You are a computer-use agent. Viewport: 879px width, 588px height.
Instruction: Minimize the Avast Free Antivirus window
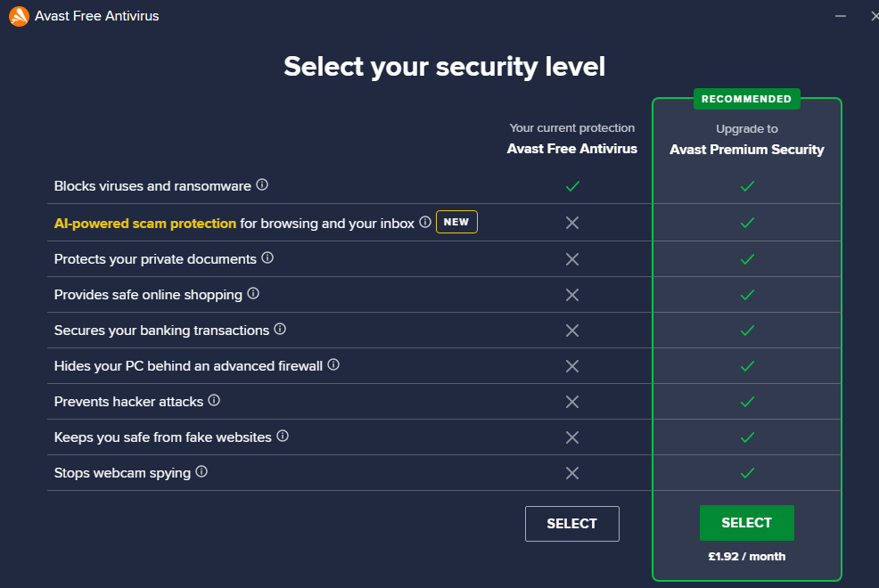click(841, 16)
